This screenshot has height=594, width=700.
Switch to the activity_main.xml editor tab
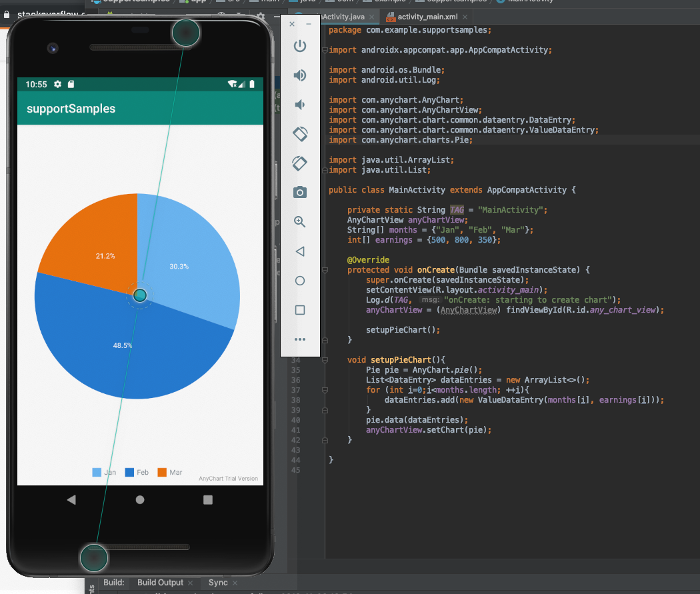[427, 17]
